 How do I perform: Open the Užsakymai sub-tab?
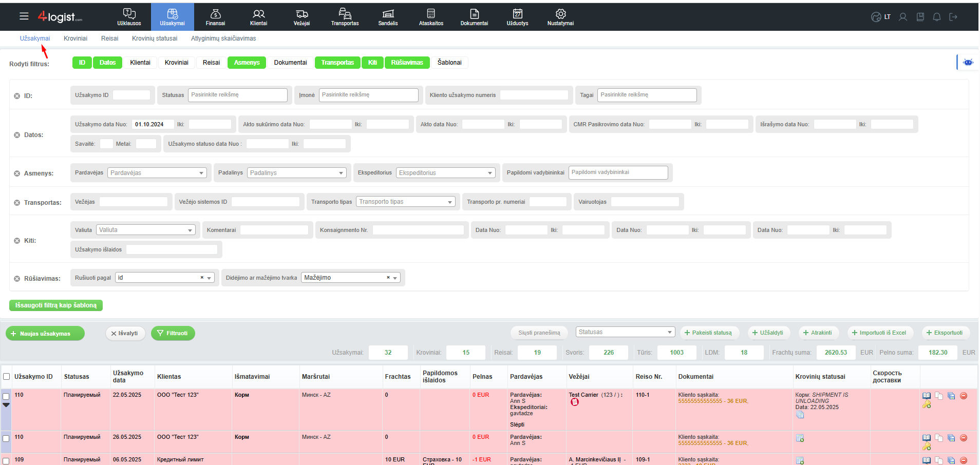coord(35,38)
